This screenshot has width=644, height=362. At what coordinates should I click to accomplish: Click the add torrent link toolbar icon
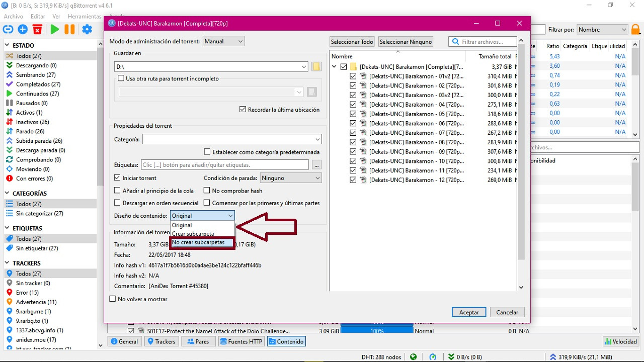pyautogui.click(x=8, y=30)
